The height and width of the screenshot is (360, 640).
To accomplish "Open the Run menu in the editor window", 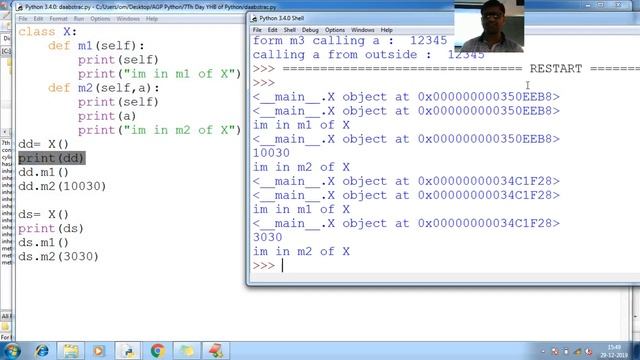I will 78,19.
